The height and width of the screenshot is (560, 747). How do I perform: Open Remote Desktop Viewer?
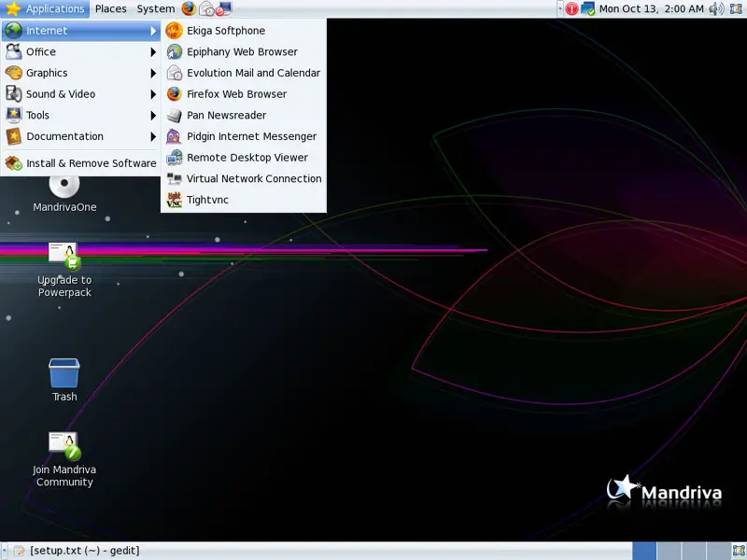pos(244,158)
